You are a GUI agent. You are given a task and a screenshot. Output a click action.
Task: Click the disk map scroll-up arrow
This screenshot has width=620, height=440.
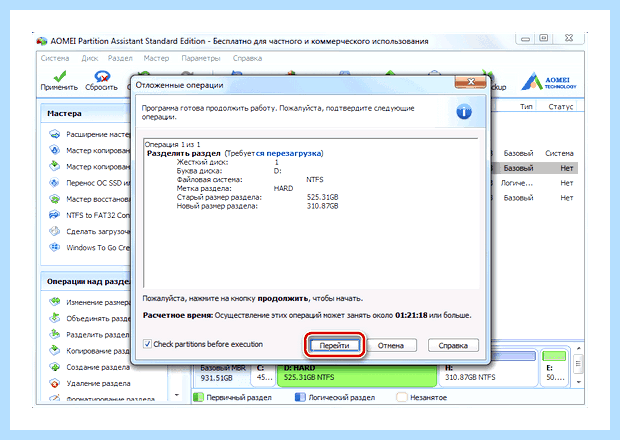(578, 348)
